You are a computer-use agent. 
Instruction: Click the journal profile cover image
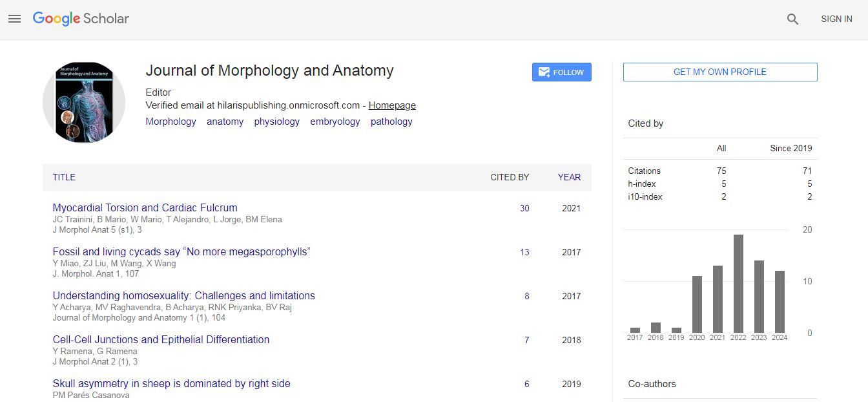(84, 102)
